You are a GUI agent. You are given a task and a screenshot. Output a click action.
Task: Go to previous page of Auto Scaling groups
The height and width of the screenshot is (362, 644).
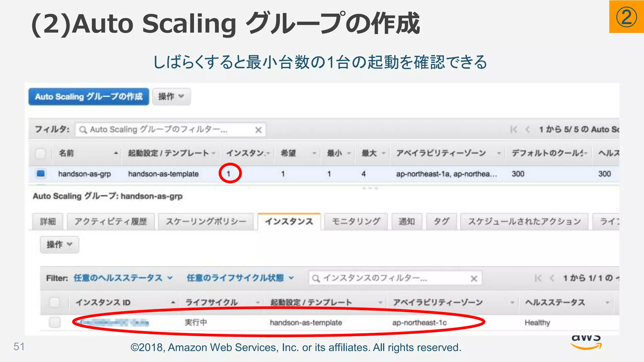click(x=528, y=129)
